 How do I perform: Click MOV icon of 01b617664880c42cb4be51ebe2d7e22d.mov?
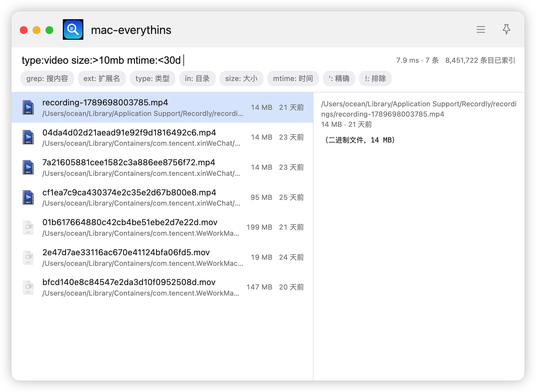click(28, 227)
